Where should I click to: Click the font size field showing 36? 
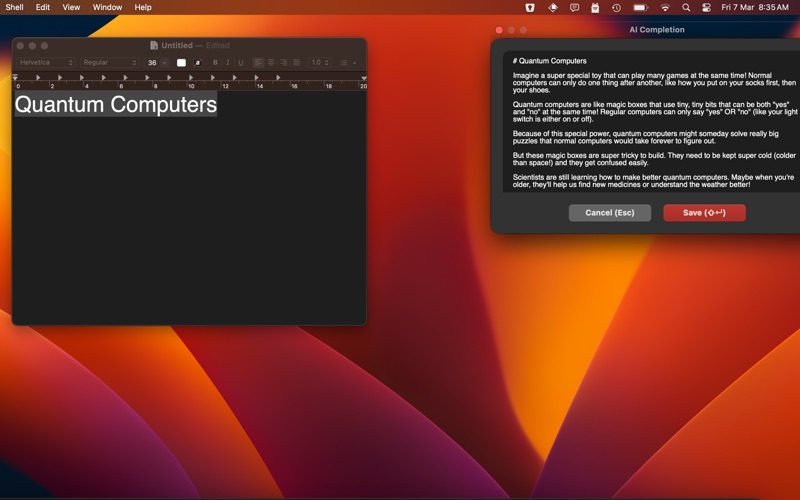pyautogui.click(x=152, y=63)
